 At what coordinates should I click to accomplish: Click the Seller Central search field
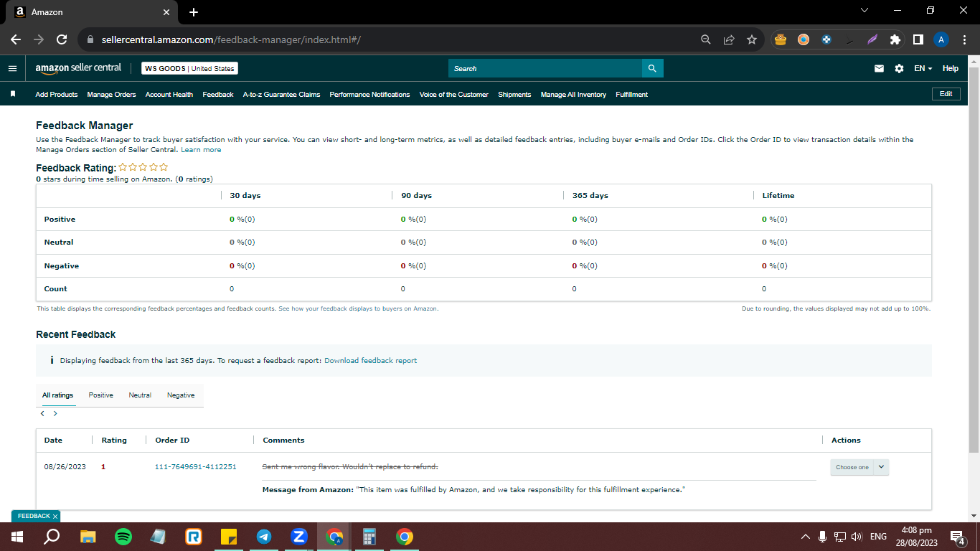tap(545, 68)
